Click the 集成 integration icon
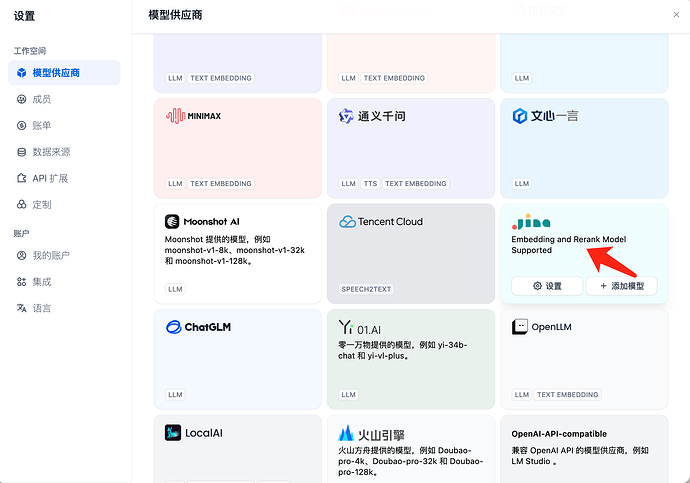 [22, 282]
